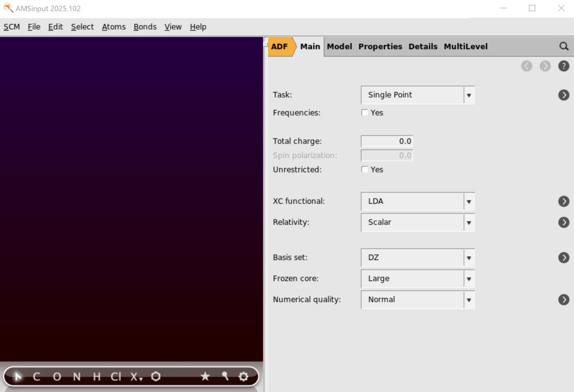Viewport: 574px width, 392px height.
Task: Open the SCM menu
Action: [x=12, y=27]
